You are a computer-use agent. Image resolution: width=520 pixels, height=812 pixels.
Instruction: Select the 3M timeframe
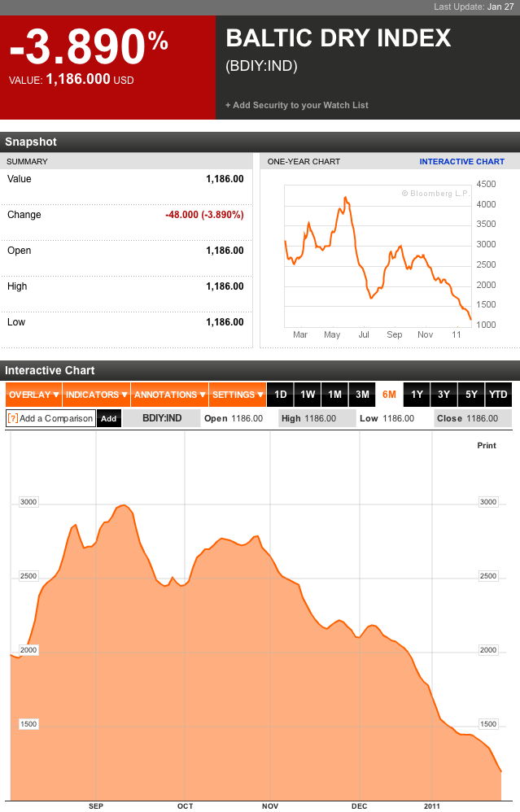(361, 394)
